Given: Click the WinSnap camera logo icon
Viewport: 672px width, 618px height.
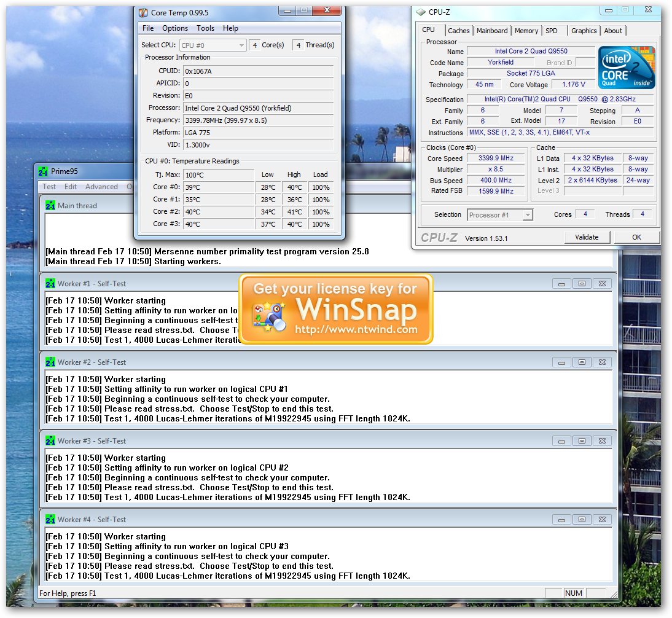Looking at the screenshot, I should (x=271, y=316).
